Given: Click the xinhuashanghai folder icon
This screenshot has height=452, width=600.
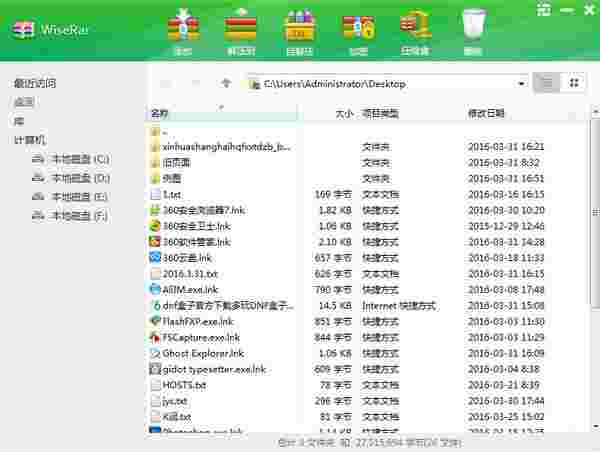Looking at the screenshot, I should coord(155,147).
